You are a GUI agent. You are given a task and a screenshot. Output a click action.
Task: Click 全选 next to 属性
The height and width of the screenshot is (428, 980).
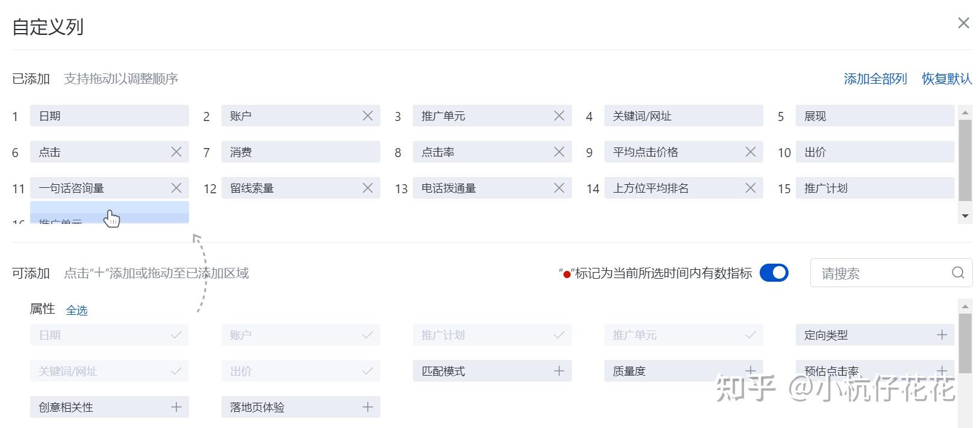click(x=76, y=310)
